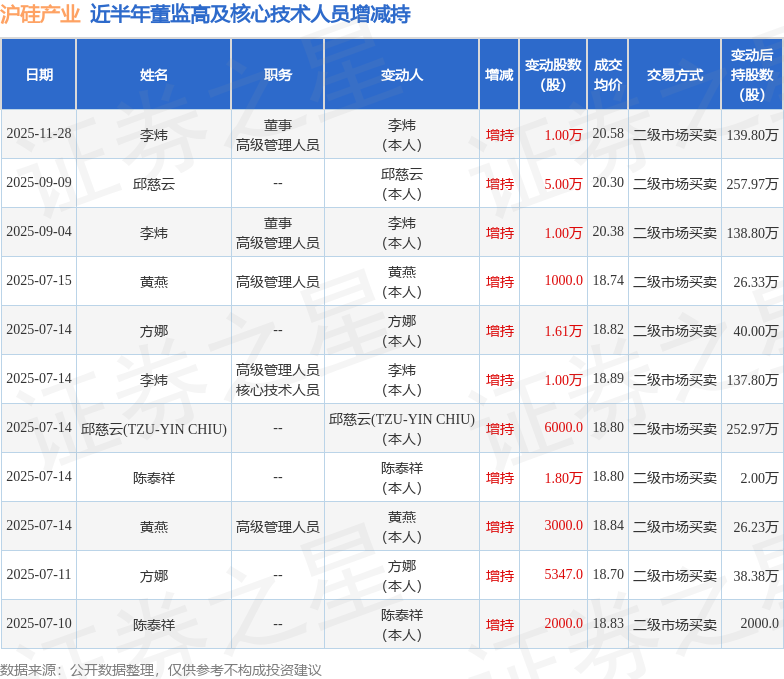Click the average price 18.83
This screenshot has width=784, height=679.
[608, 624]
